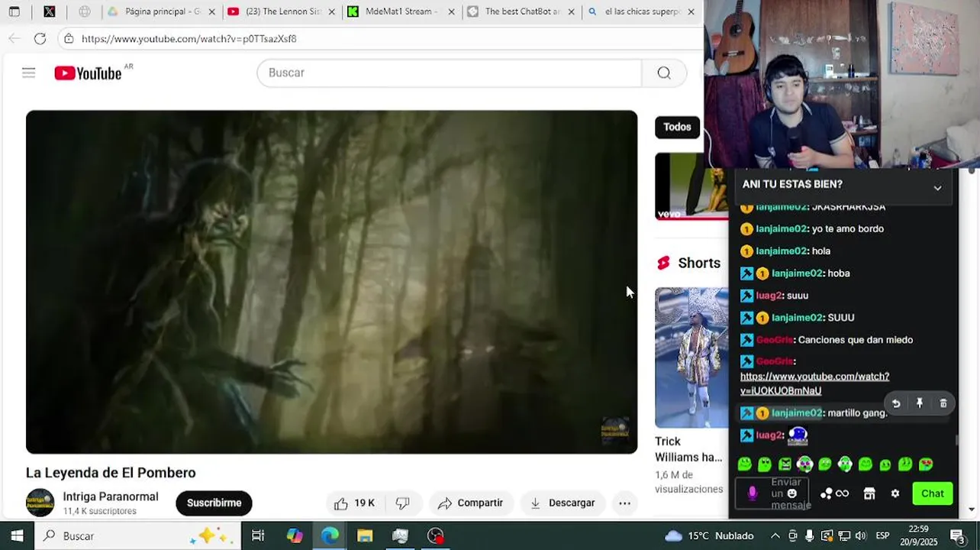Close The best ChatBot tab

(x=571, y=12)
